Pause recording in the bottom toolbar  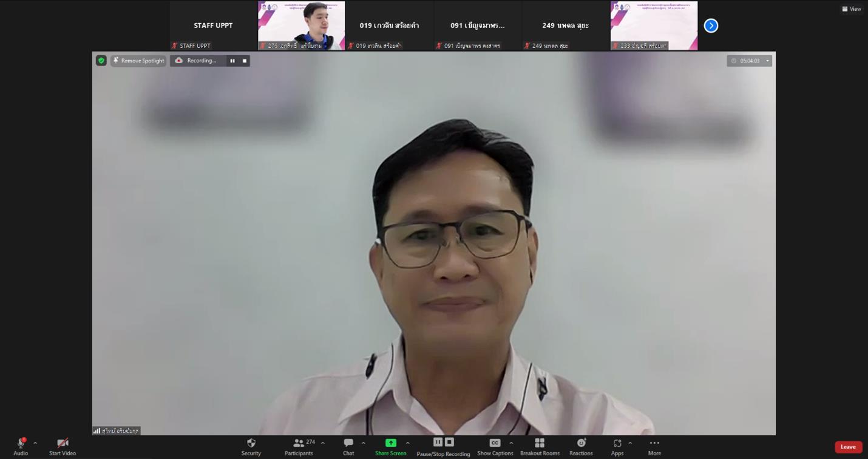(x=438, y=442)
